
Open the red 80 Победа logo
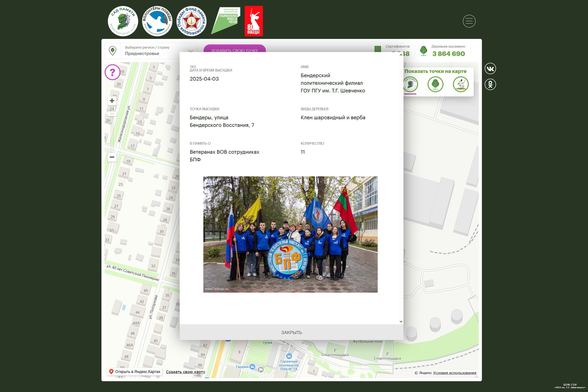[x=254, y=21]
